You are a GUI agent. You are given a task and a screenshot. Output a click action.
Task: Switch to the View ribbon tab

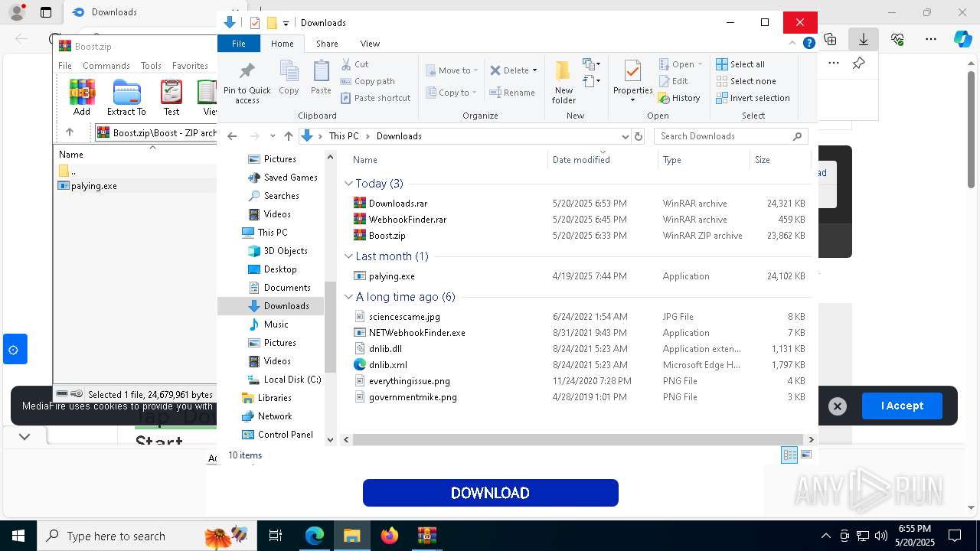pyautogui.click(x=370, y=44)
